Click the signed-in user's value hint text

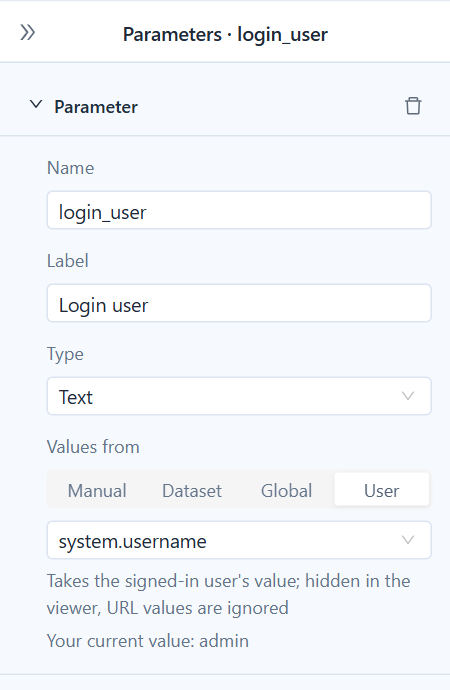pos(228,594)
